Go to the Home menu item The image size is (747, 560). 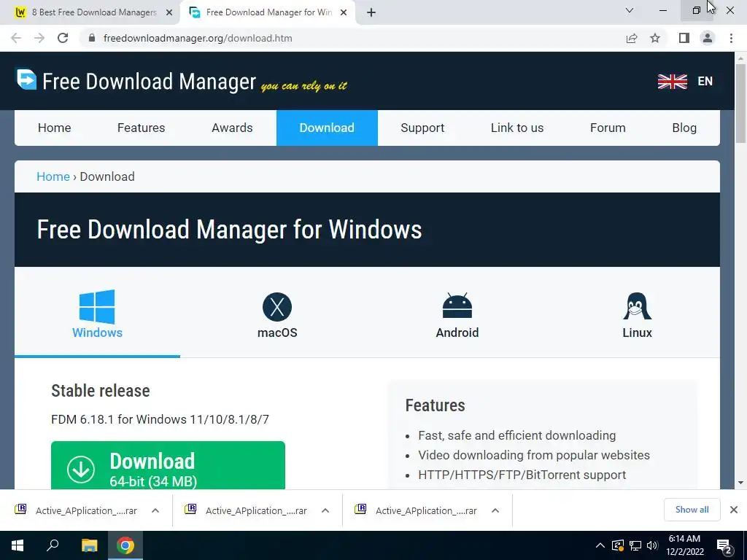(x=54, y=128)
